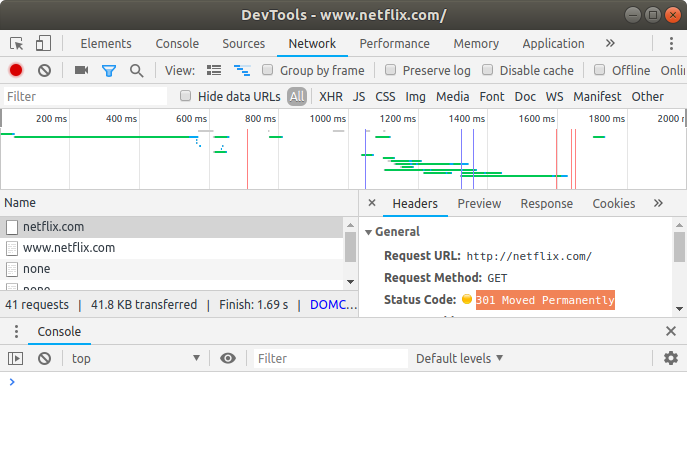
Task: Open DevTools three-dot customize menu
Action: (671, 44)
